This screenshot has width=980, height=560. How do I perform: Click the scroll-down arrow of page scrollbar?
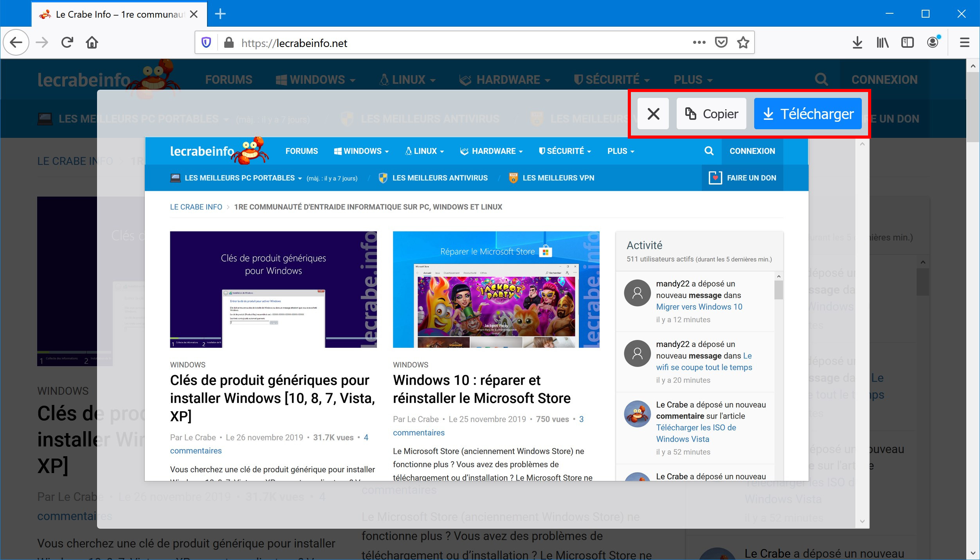973,553
